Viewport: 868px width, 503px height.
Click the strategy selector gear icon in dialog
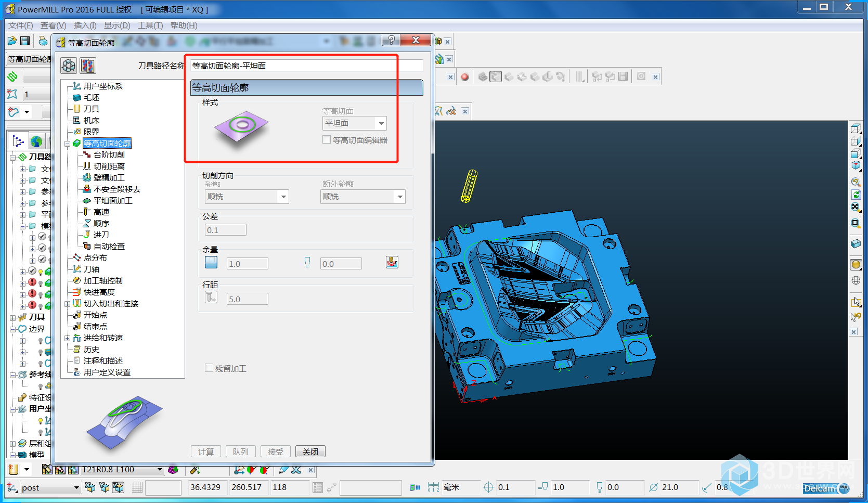pos(69,66)
